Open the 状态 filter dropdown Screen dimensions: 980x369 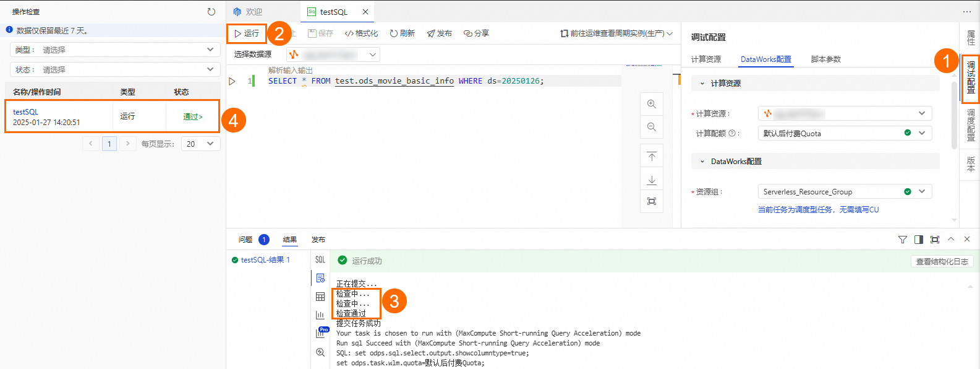click(x=115, y=69)
